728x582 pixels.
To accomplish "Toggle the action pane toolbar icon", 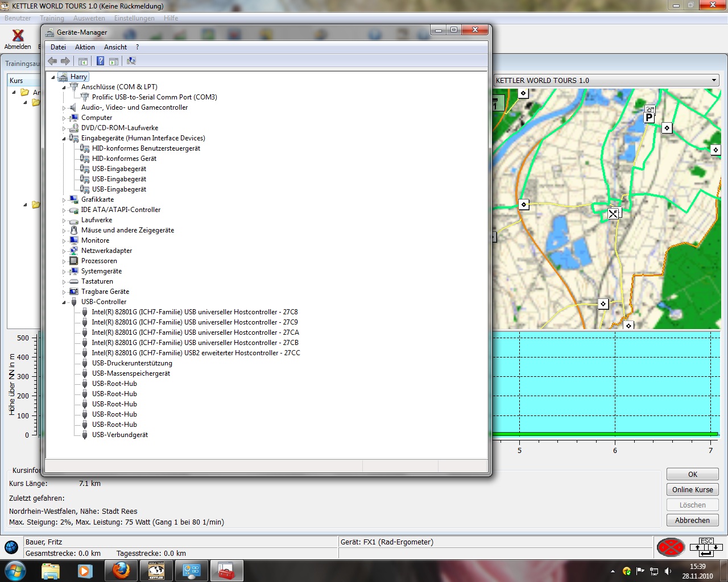I will pyautogui.click(x=113, y=61).
